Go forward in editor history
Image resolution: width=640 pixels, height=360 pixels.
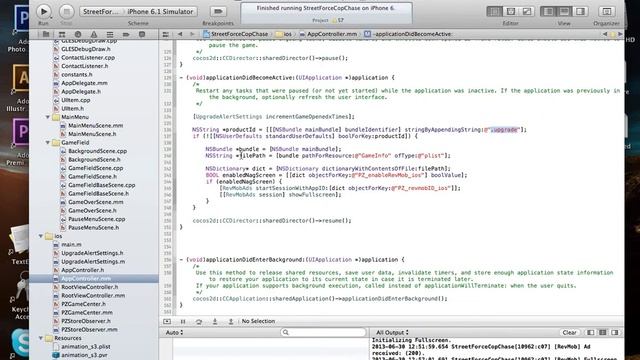pyautogui.click(x=192, y=34)
